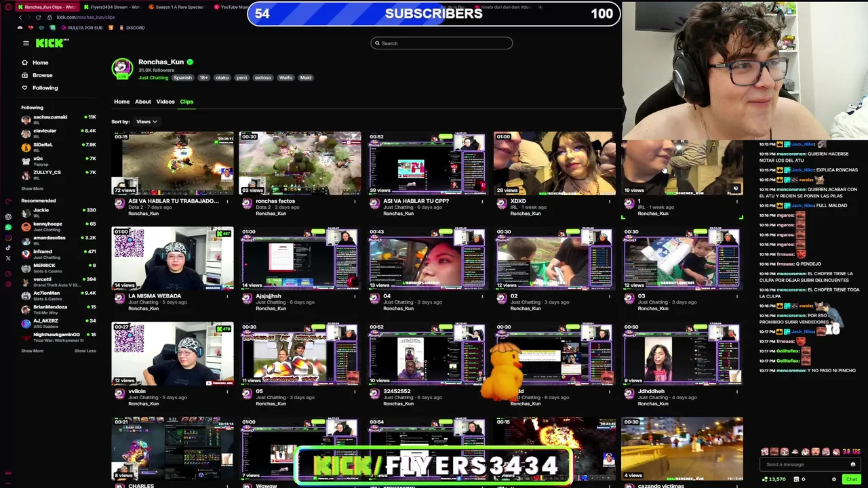Open the RULETA POR SUB bookmark
This screenshot has width=868, height=488.
pyautogui.click(x=81, y=28)
